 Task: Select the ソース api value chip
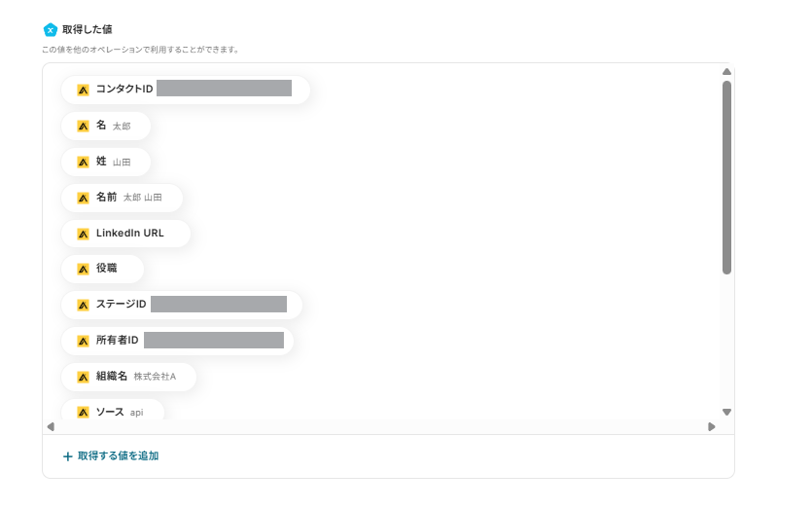[x=112, y=412]
